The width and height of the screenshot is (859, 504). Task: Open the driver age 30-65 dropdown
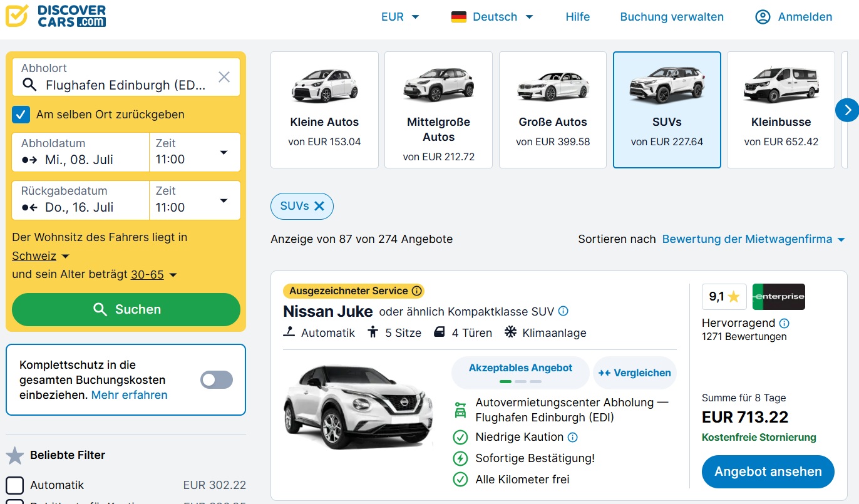tap(153, 275)
